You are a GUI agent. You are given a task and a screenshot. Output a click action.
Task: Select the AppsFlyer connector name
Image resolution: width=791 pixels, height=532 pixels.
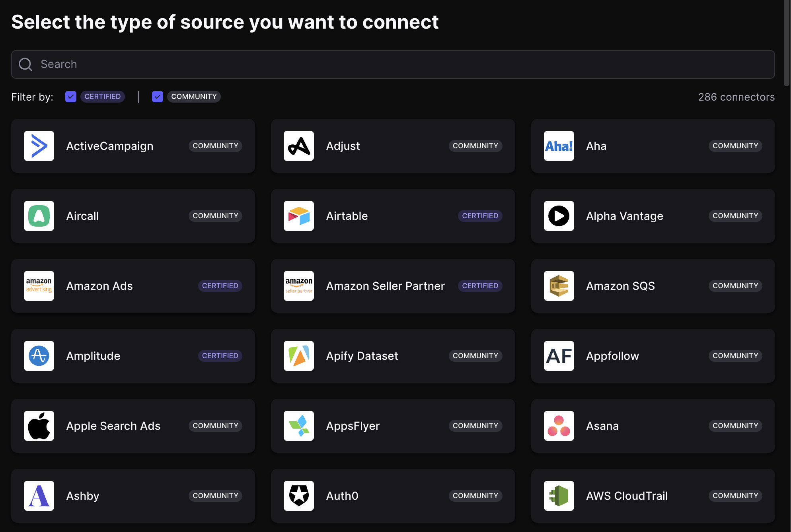353,426
